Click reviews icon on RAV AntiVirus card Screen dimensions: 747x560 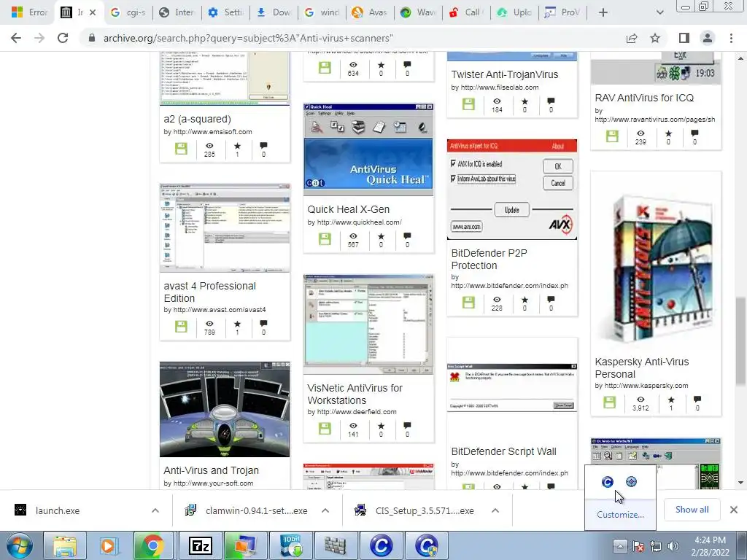(694, 133)
